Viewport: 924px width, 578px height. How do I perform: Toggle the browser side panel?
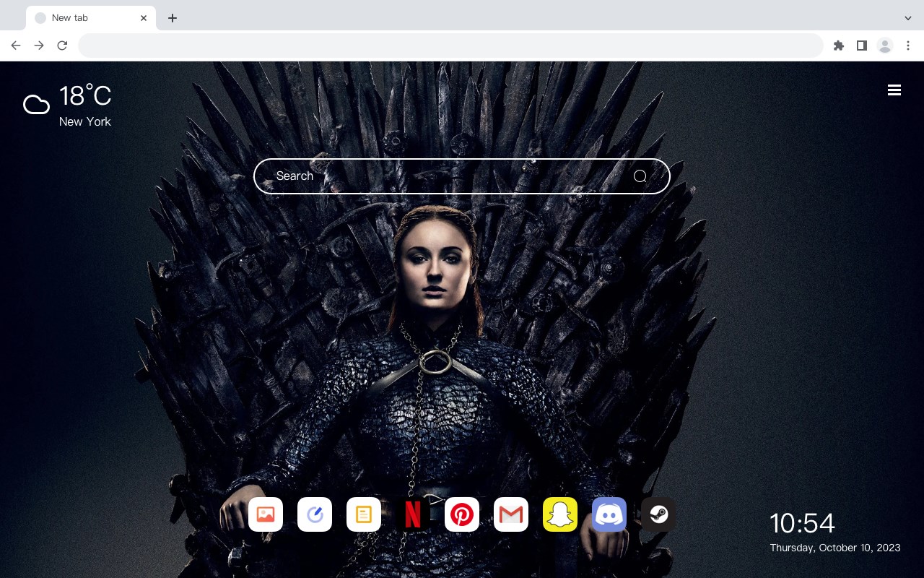[861, 46]
